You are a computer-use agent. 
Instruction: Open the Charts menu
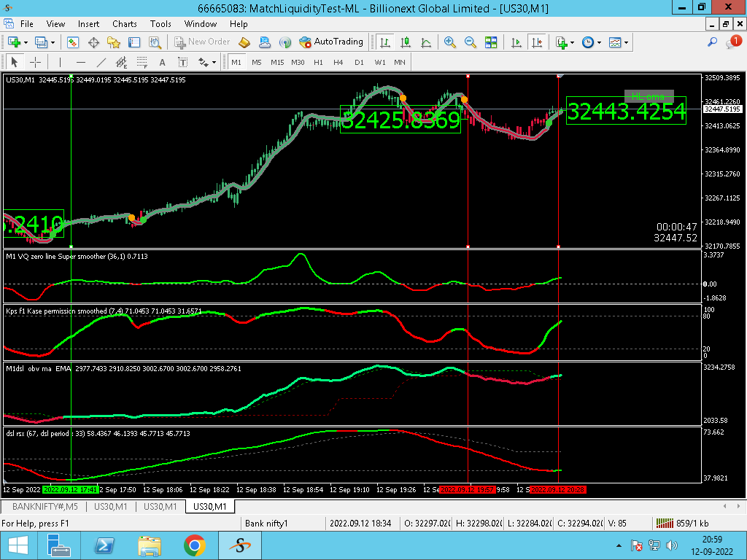[124, 24]
